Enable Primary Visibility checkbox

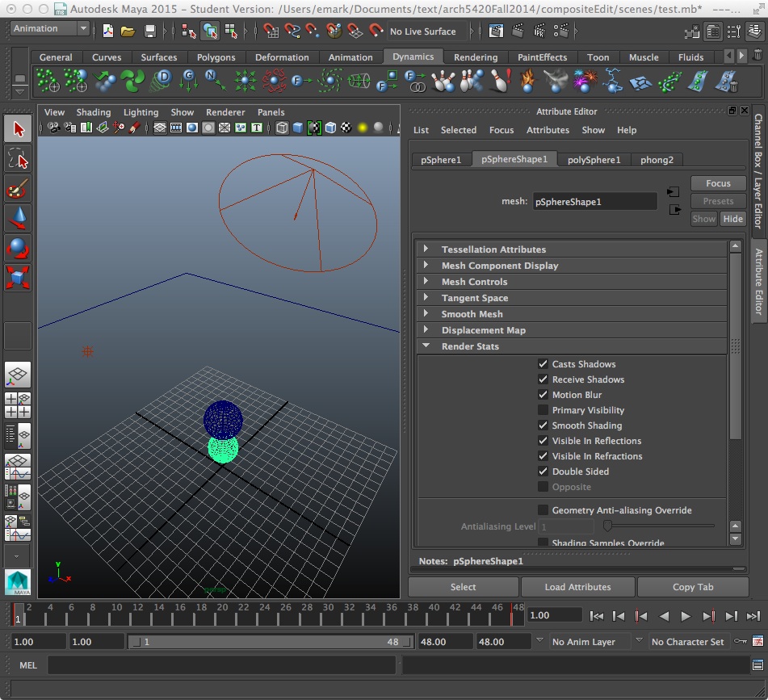pyautogui.click(x=543, y=409)
